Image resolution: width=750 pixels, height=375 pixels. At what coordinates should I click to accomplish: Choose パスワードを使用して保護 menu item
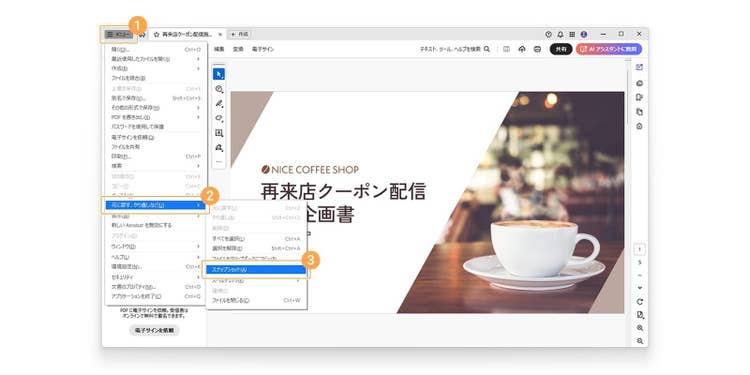click(155, 127)
